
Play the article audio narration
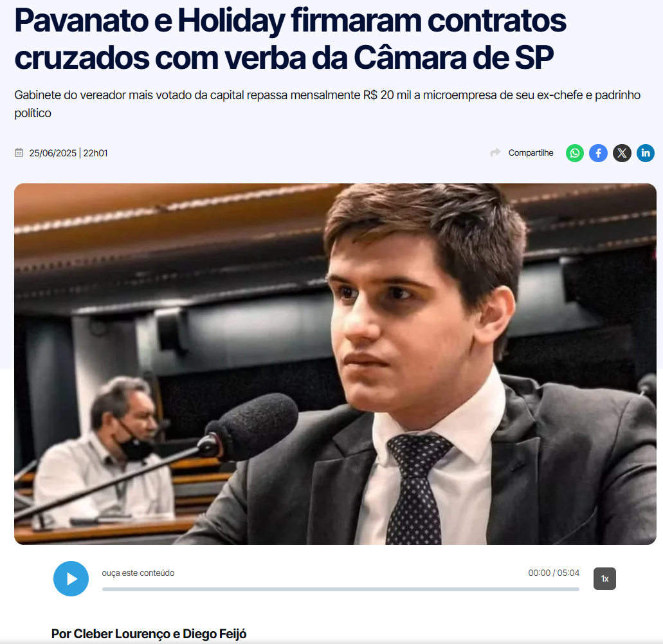click(71, 578)
